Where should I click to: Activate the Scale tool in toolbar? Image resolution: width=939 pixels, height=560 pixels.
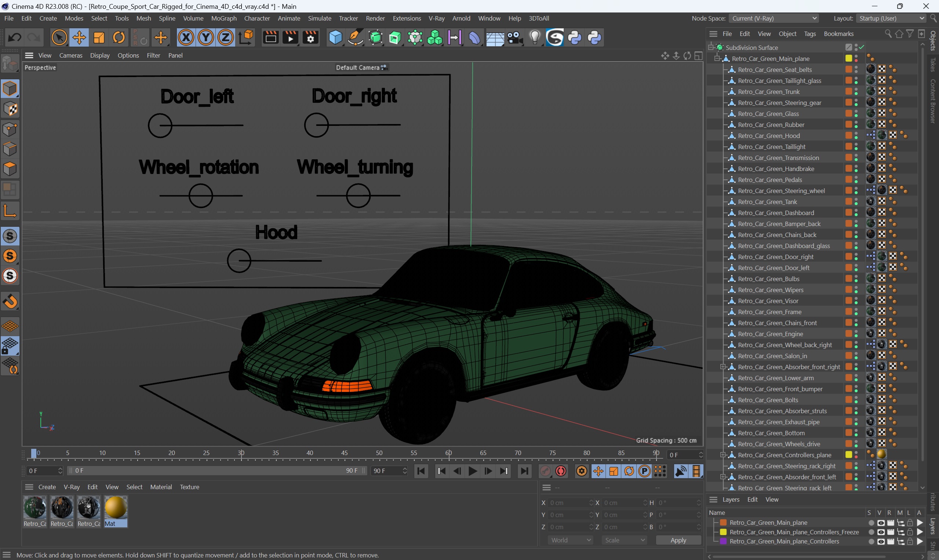pyautogui.click(x=99, y=38)
